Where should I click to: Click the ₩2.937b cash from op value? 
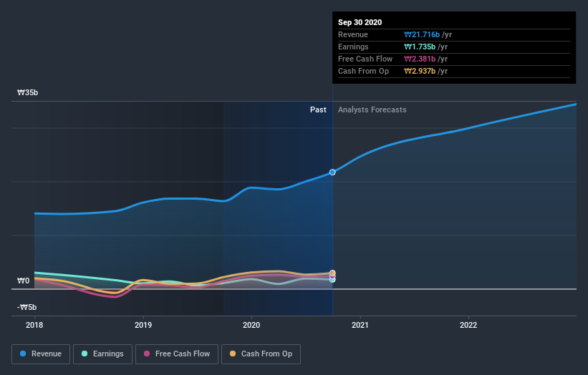click(x=420, y=71)
